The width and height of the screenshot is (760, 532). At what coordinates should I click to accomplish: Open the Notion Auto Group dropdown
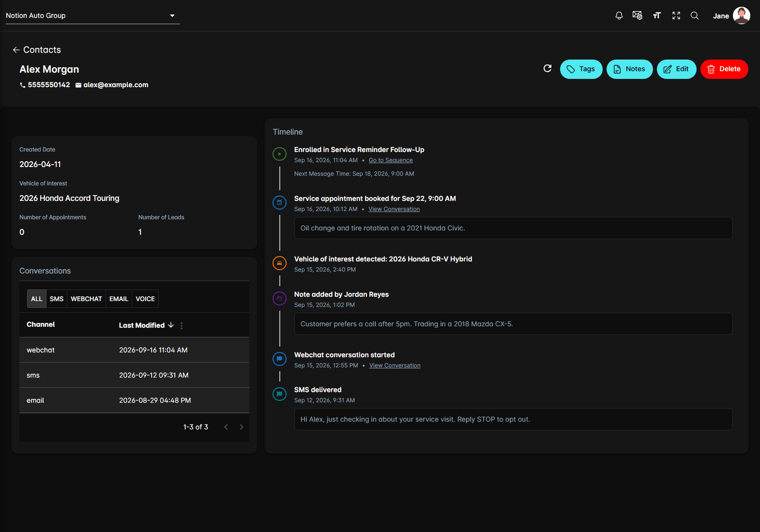point(92,15)
